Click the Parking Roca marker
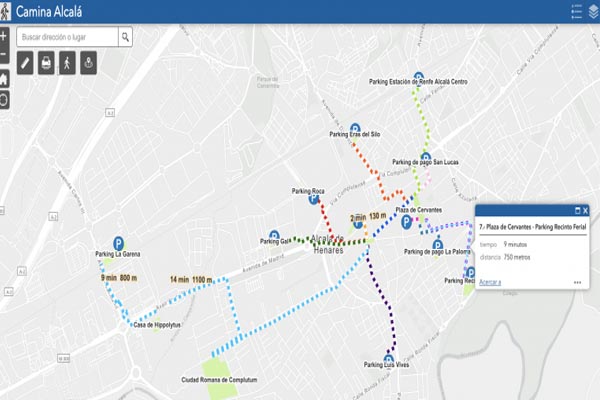 313,199
